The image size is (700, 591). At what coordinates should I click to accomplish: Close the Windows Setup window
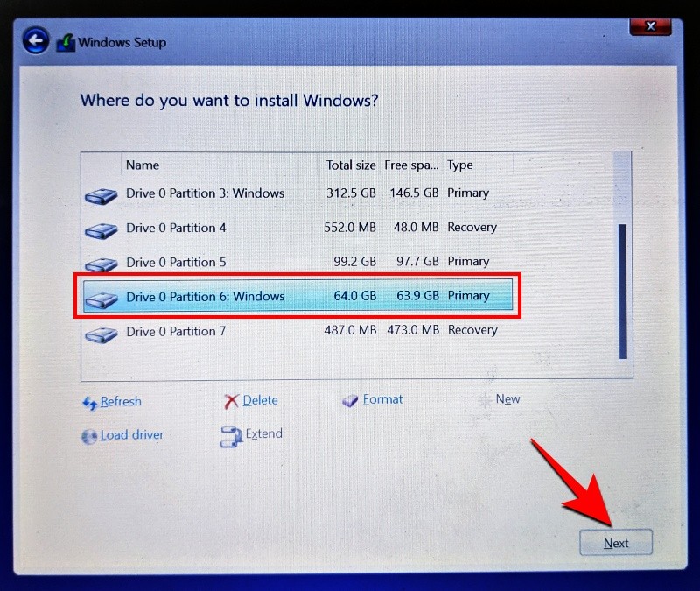pos(650,26)
